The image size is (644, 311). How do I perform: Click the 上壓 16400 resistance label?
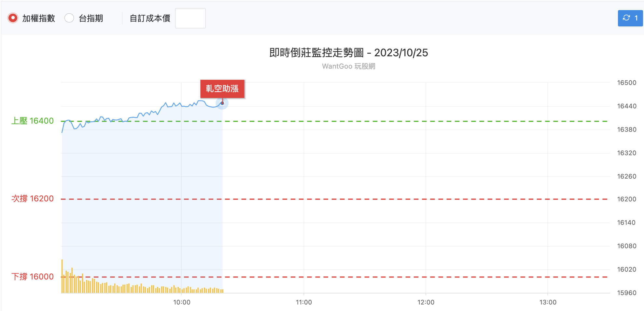(x=32, y=121)
